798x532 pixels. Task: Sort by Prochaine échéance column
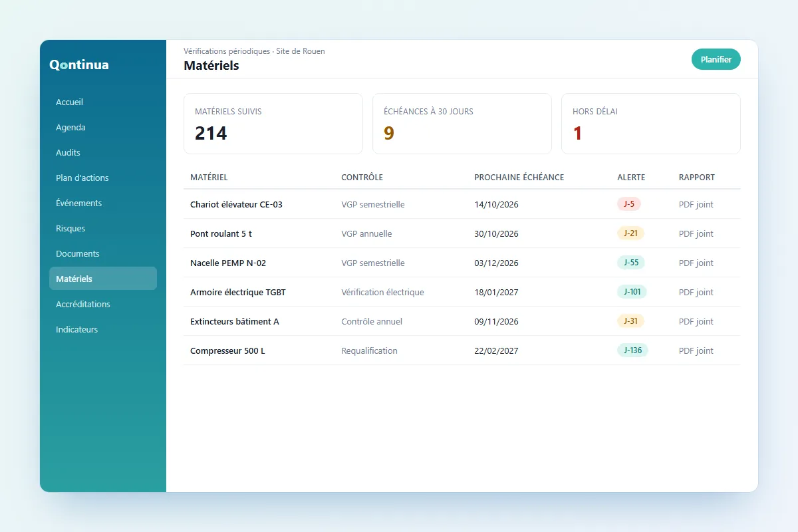(519, 178)
